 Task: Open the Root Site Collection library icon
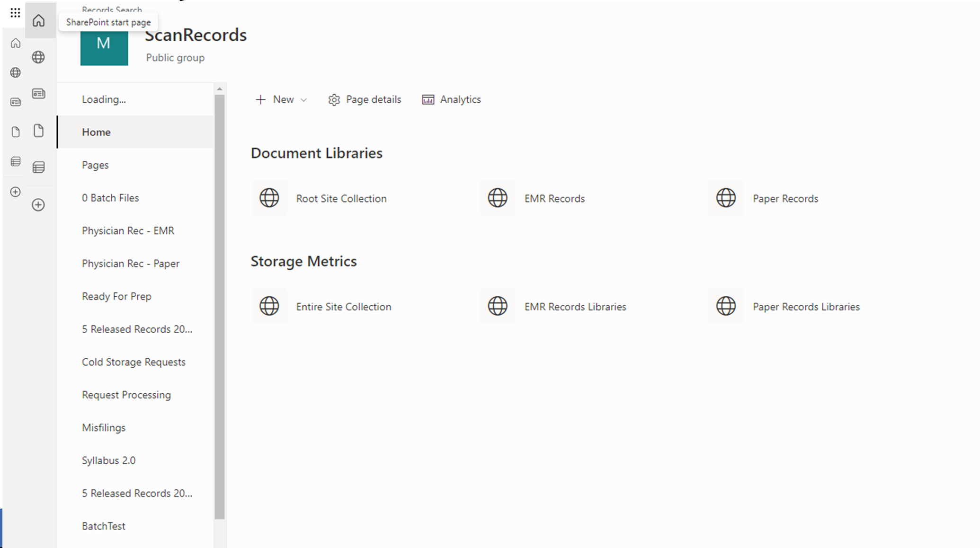[x=269, y=198]
